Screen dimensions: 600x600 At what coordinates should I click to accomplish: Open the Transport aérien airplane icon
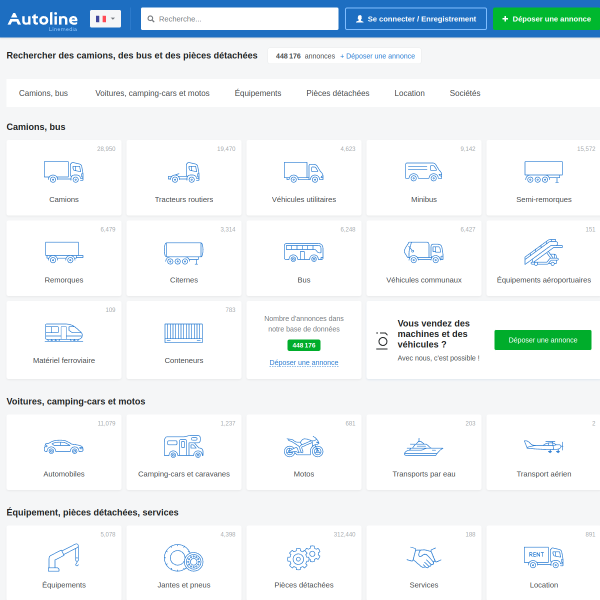click(543, 446)
